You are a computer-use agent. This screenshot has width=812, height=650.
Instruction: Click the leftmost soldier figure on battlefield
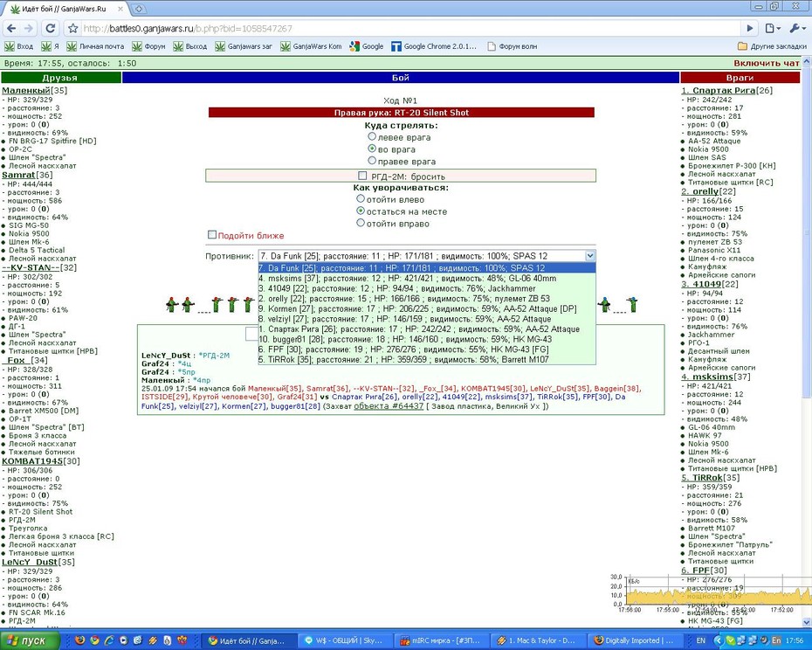click(171, 305)
